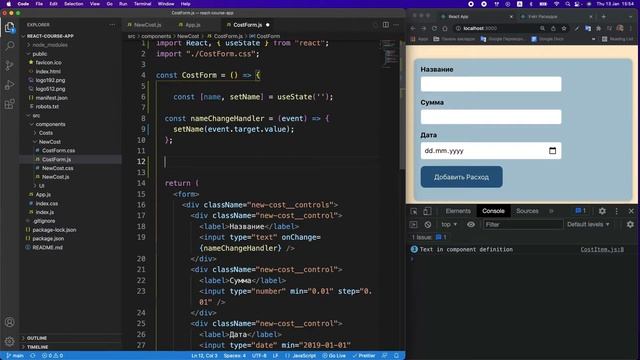Show more DevTools tabs chevron

pyautogui.click(x=551, y=211)
